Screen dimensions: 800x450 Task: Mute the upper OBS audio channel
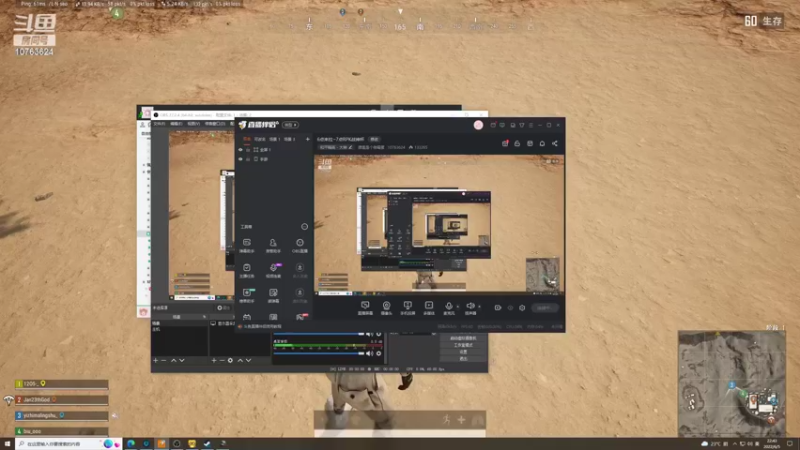[369, 334]
